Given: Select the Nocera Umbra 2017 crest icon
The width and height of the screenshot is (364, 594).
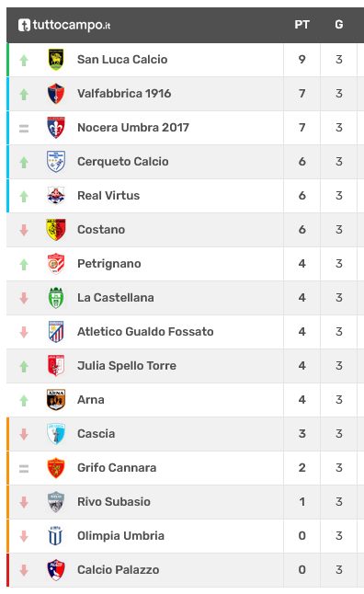Looking at the screenshot, I should (56, 128).
